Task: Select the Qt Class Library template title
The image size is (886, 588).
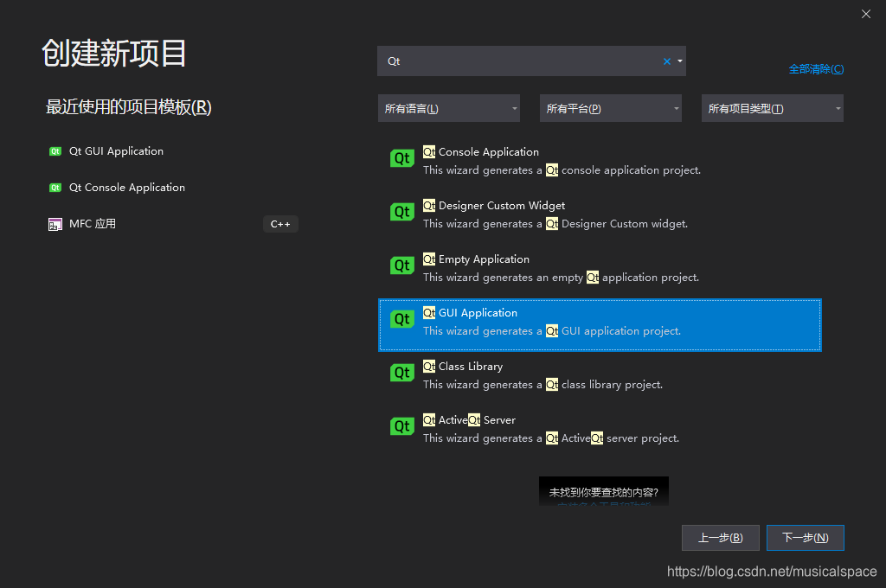Action: [x=463, y=367]
